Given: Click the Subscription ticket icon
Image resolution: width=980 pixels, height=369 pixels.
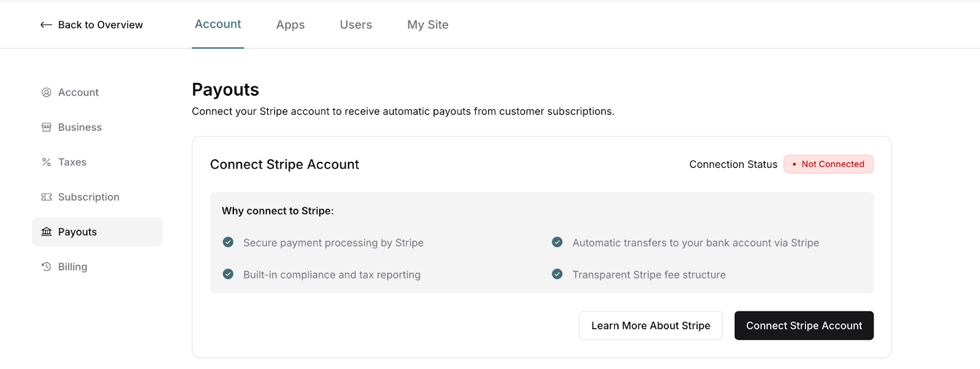Looking at the screenshot, I should 47,197.
